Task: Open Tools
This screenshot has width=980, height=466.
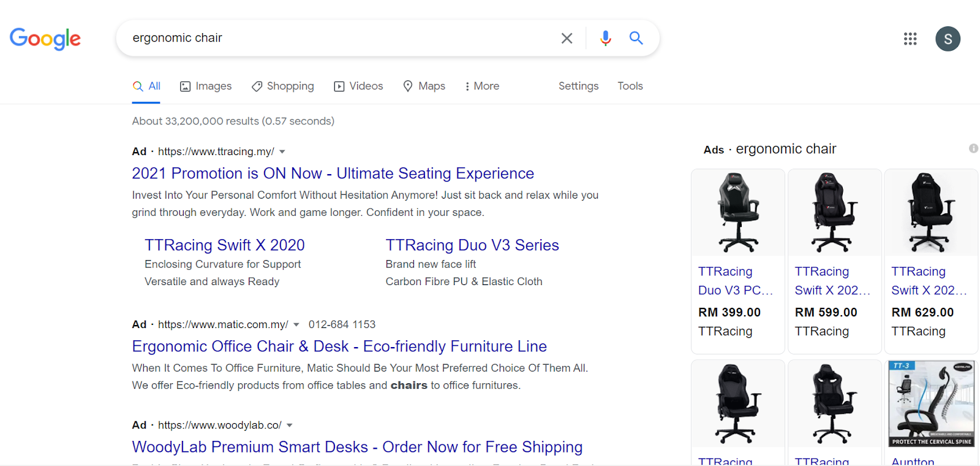Action: click(x=630, y=86)
